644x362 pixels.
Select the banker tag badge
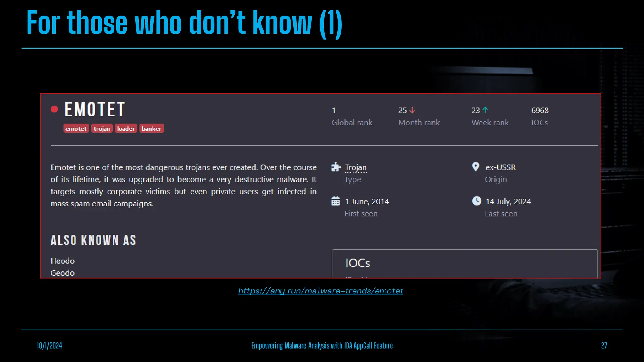click(x=152, y=129)
